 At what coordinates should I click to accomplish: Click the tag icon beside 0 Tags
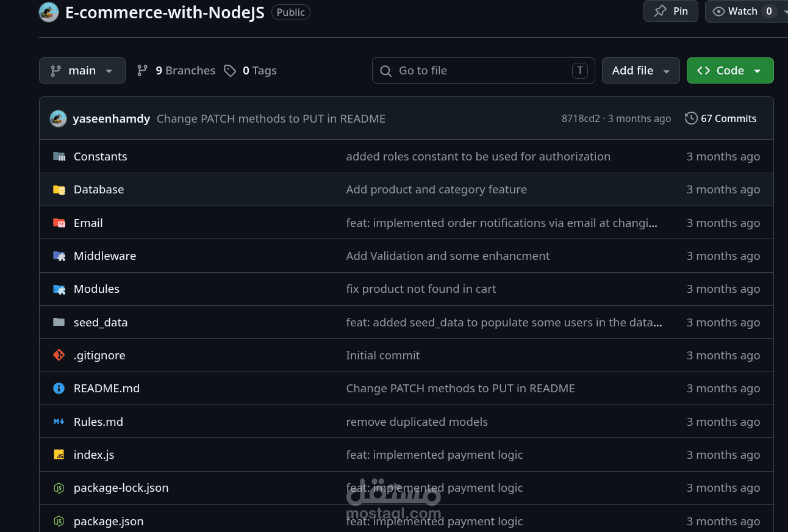coord(230,71)
